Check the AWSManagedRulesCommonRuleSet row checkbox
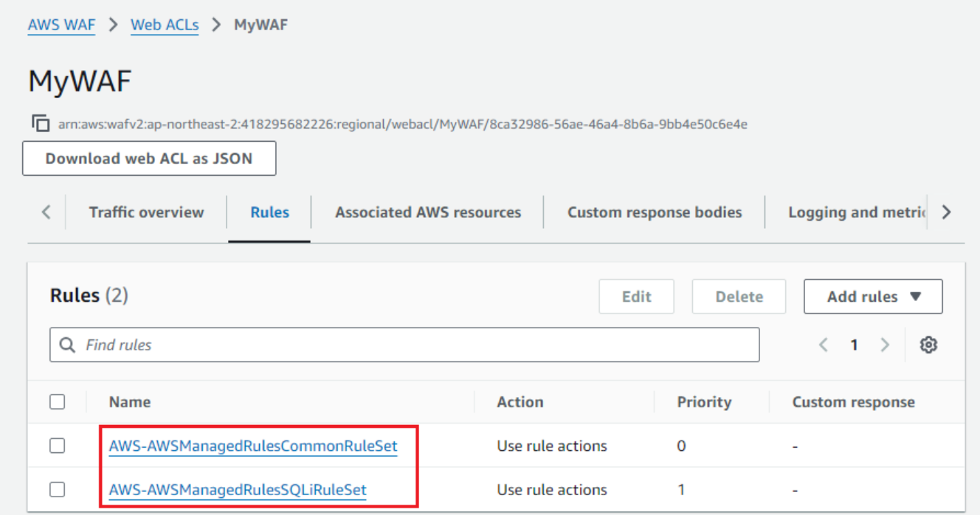The image size is (980, 515). pyautogui.click(x=57, y=446)
